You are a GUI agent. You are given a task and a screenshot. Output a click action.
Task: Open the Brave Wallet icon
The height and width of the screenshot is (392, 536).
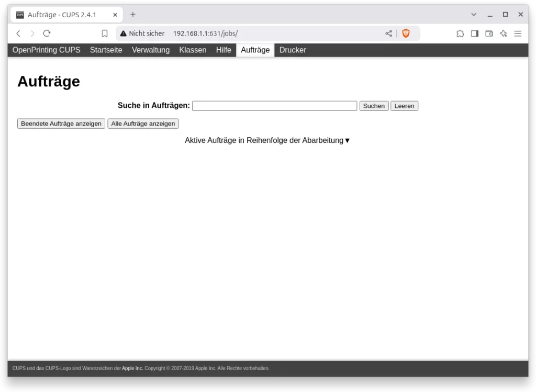tap(489, 33)
